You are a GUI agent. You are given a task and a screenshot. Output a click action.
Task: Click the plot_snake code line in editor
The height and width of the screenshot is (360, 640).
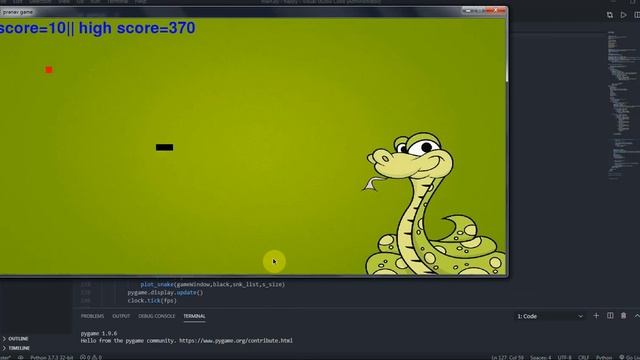click(x=212, y=284)
